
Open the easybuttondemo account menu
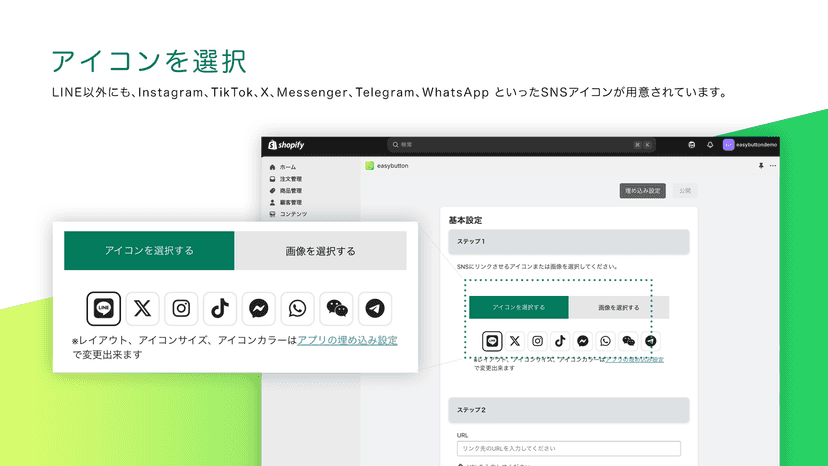750,145
